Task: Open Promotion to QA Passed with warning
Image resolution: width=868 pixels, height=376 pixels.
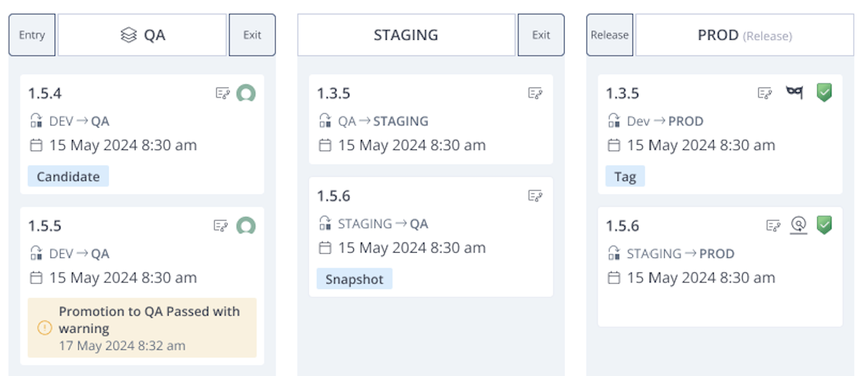Action: (x=149, y=320)
